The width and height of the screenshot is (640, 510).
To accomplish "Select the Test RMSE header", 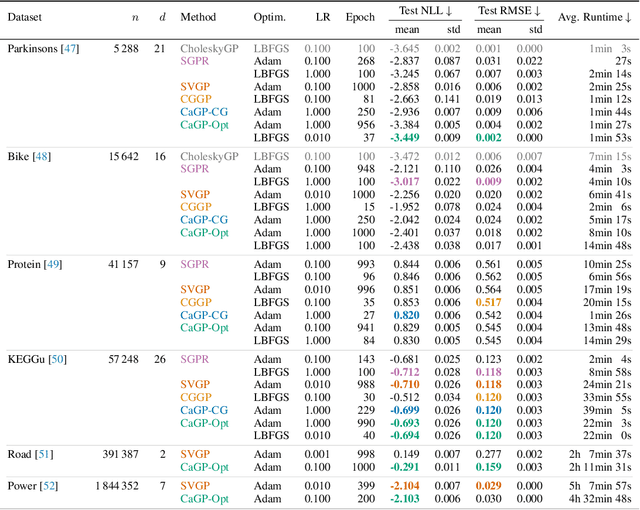I will 508,10.
